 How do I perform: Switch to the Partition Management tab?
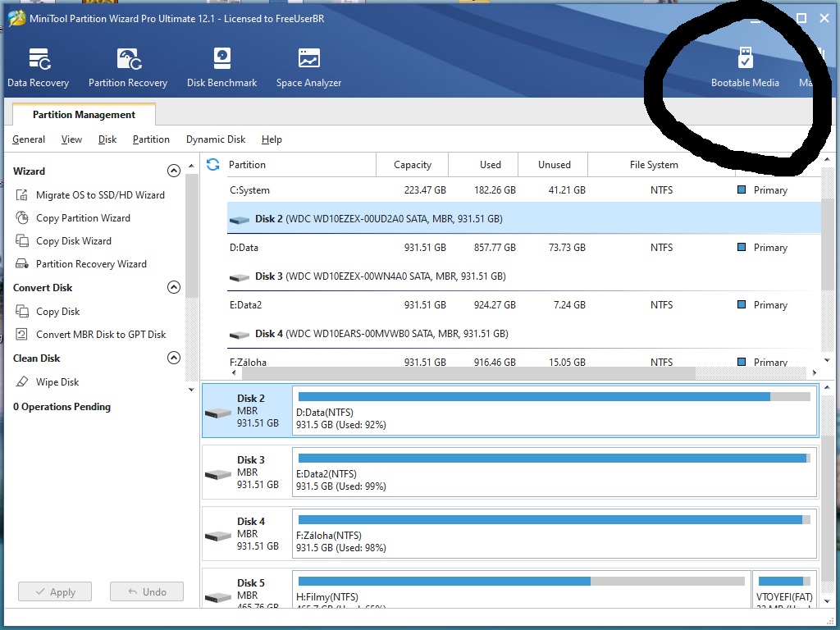(84, 115)
